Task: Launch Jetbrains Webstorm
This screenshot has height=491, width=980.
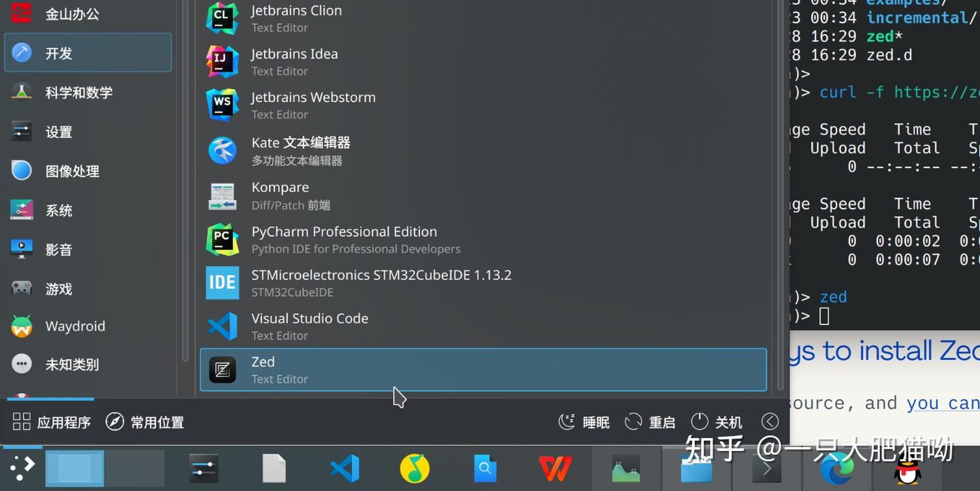Action: point(313,105)
